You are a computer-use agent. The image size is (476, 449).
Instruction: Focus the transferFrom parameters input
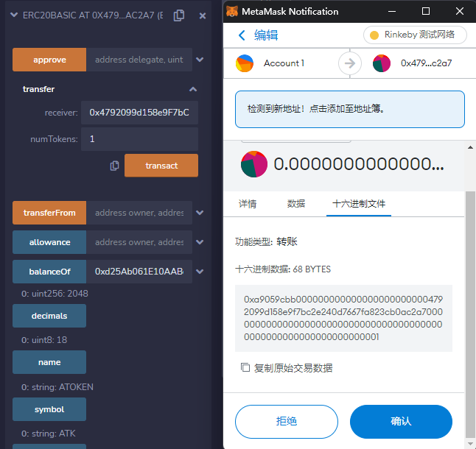[139, 213]
